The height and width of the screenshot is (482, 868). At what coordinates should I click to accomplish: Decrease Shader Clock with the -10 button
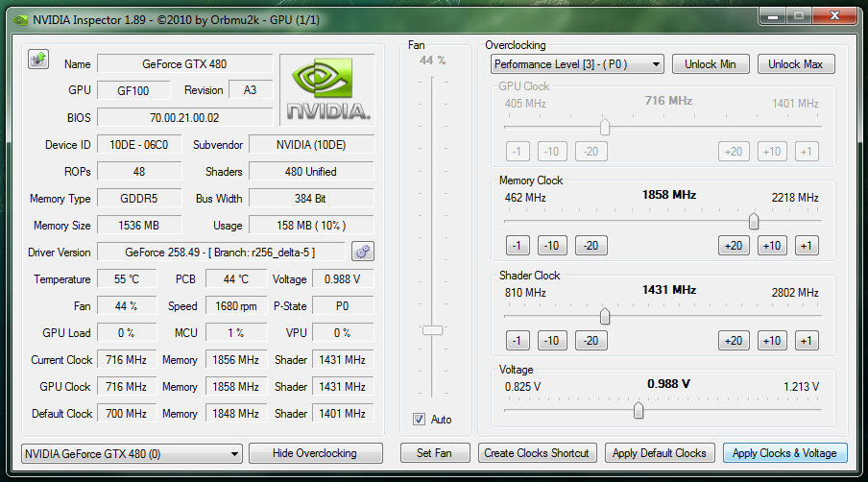[552, 341]
